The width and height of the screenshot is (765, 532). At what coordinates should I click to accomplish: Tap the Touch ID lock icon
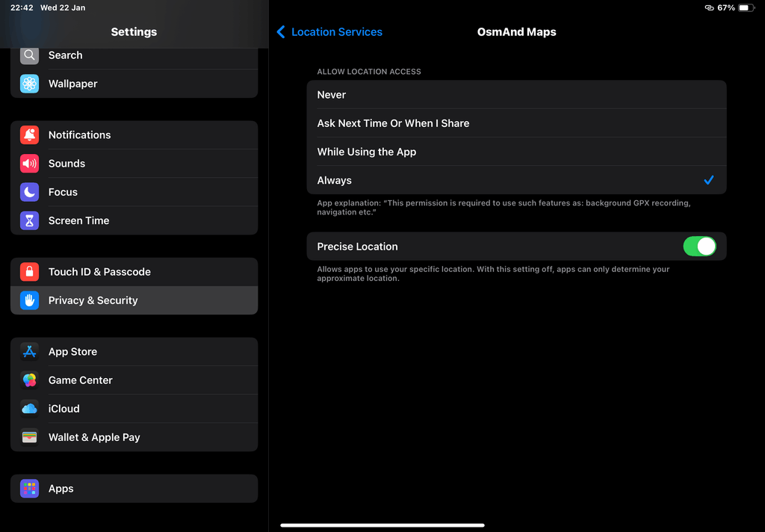pyautogui.click(x=29, y=272)
